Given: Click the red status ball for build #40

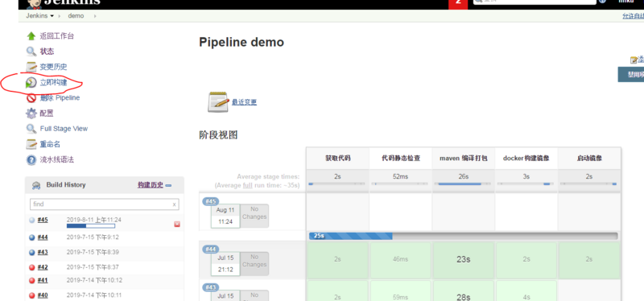Looking at the screenshot, I should click(x=32, y=295).
